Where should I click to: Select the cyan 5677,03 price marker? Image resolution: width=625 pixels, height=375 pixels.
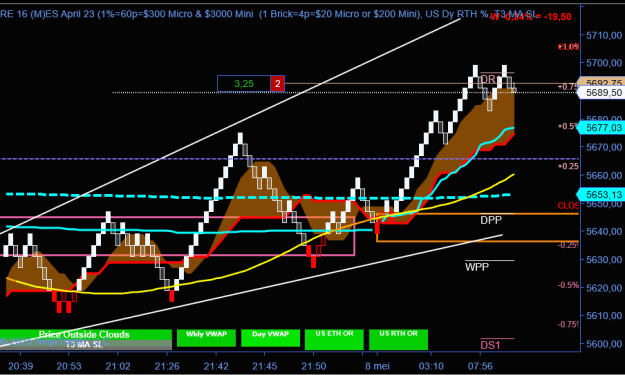pos(601,128)
